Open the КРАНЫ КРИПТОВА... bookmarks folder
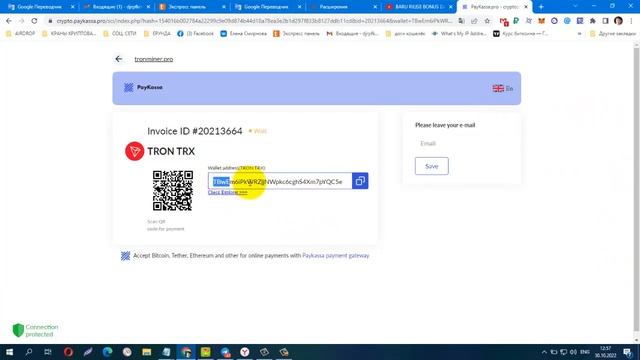Image resolution: width=640 pixels, height=360 pixels. [x=69, y=33]
